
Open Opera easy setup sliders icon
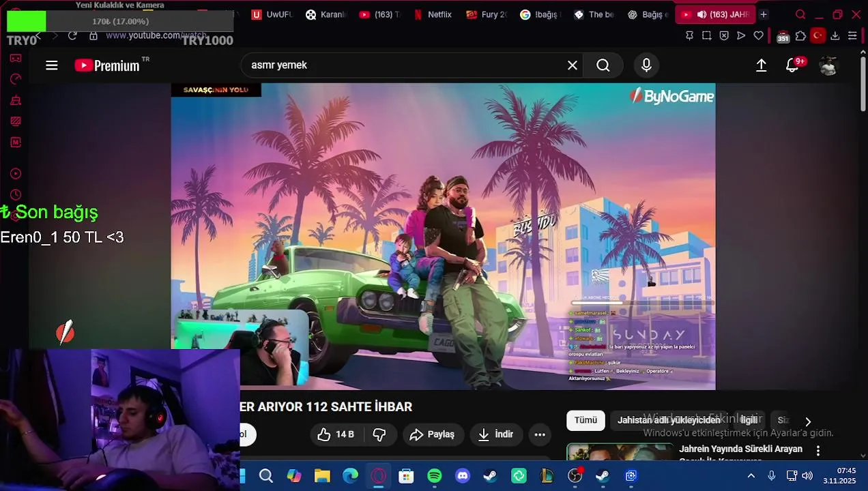click(852, 35)
